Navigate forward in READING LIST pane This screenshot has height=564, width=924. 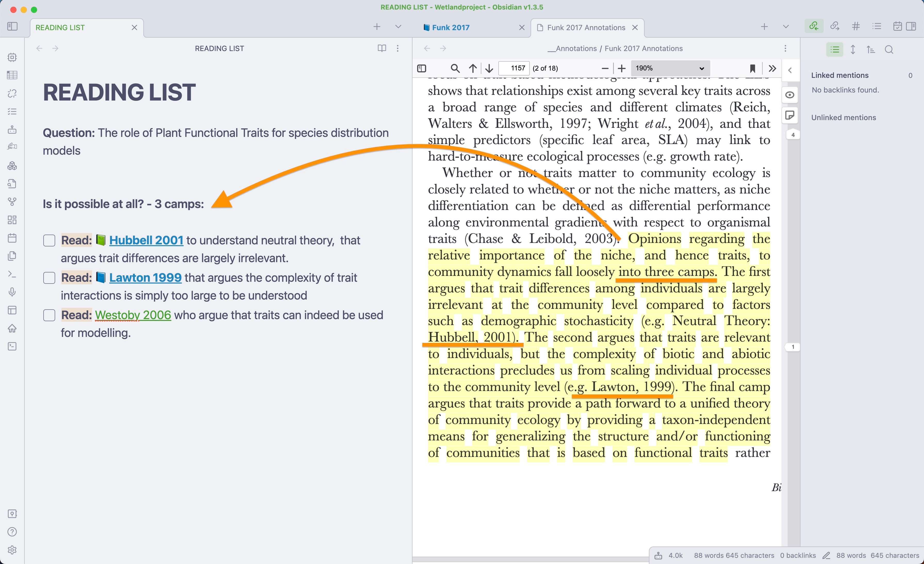(55, 48)
